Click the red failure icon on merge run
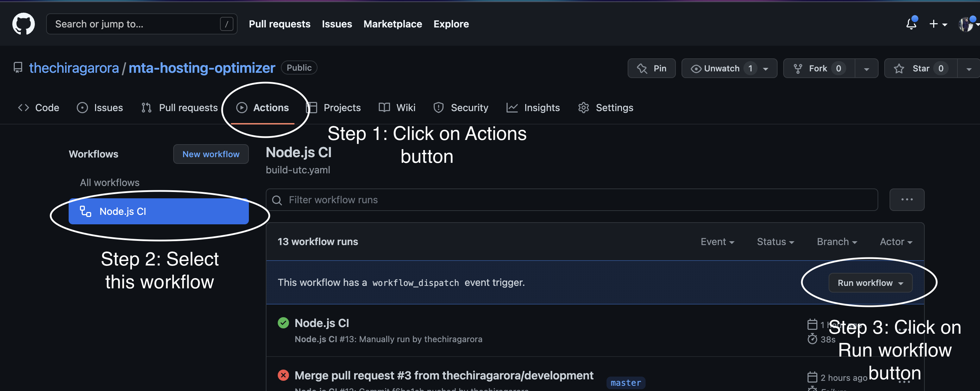 pos(283,375)
